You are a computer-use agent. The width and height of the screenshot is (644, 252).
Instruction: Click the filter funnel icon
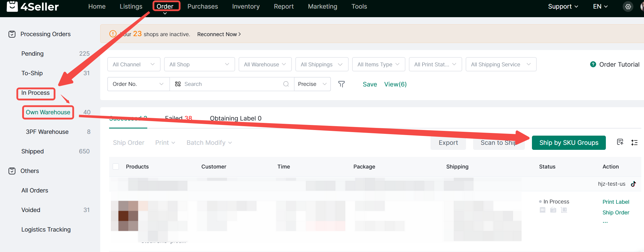(x=342, y=84)
